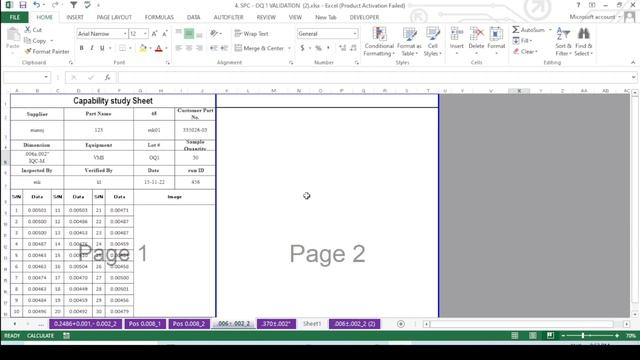640x360 pixels.
Task: Open the FILE tab
Action: (15, 17)
